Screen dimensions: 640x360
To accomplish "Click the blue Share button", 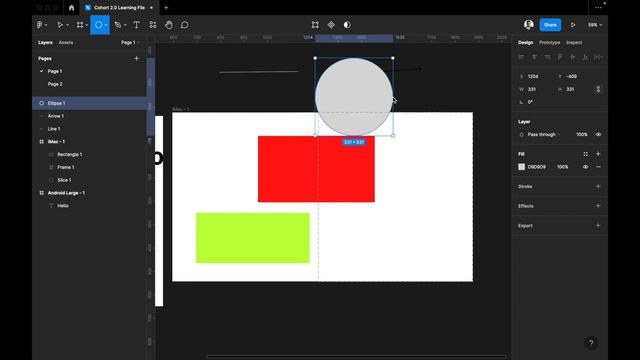I will [x=550, y=25].
